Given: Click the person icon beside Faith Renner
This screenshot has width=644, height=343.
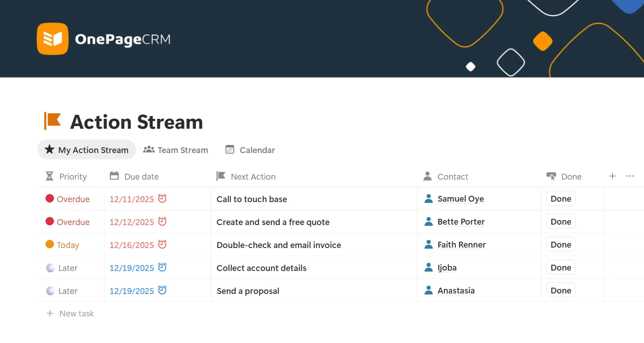Looking at the screenshot, I should tap(429, 244).
